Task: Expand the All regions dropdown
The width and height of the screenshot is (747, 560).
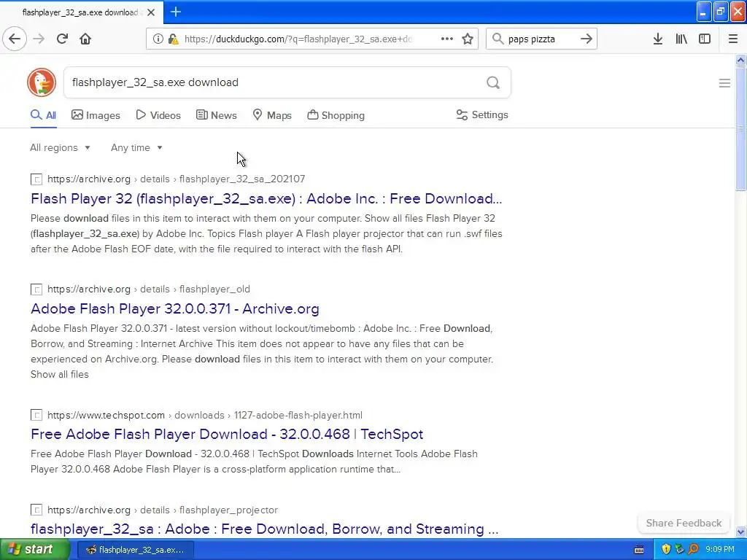Action: 60,147
